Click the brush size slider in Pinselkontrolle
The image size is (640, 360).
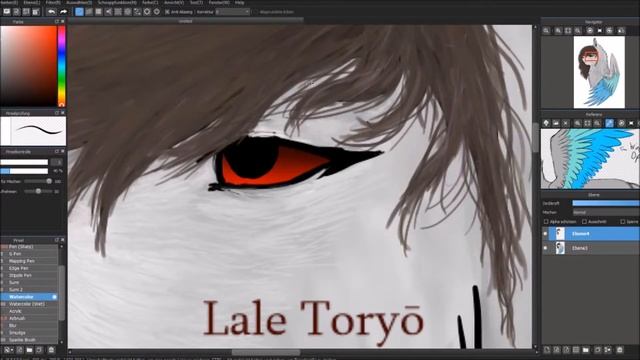[x=24, y=162]
